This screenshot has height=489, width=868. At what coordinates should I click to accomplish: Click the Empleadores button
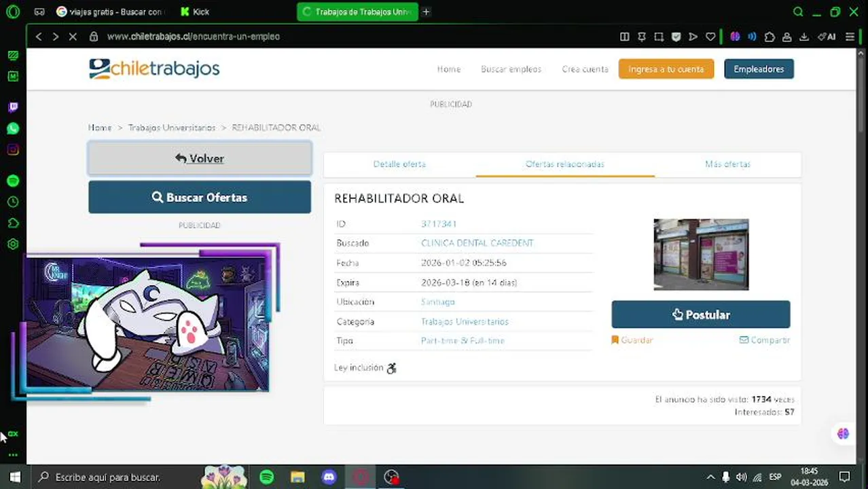coord(759,69)
